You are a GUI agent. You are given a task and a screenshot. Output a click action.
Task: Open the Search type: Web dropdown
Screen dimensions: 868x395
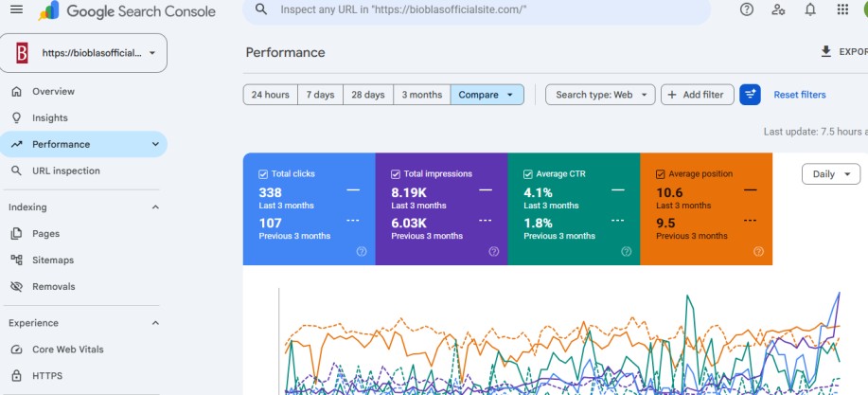coord(600,95)
